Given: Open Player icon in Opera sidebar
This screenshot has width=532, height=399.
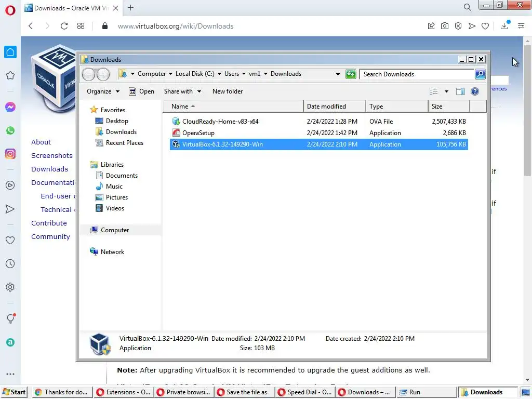Looking at the screenshot, I should (x=10, y=185).
